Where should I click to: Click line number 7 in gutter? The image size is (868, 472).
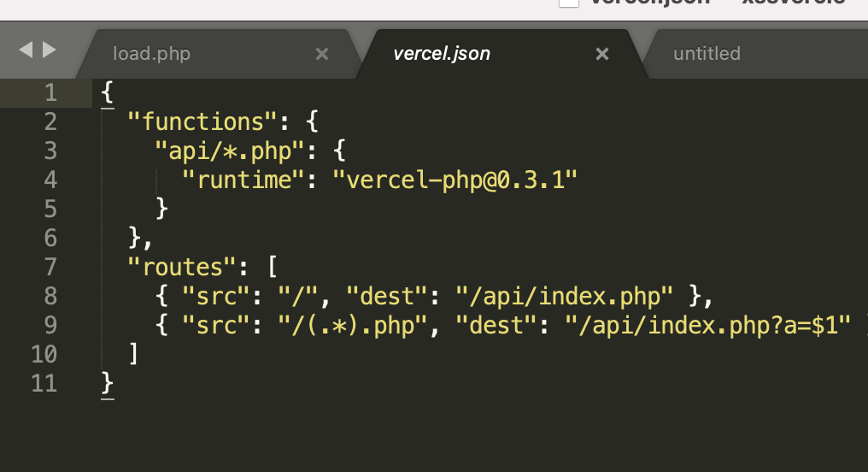click(x=50, y=267)
